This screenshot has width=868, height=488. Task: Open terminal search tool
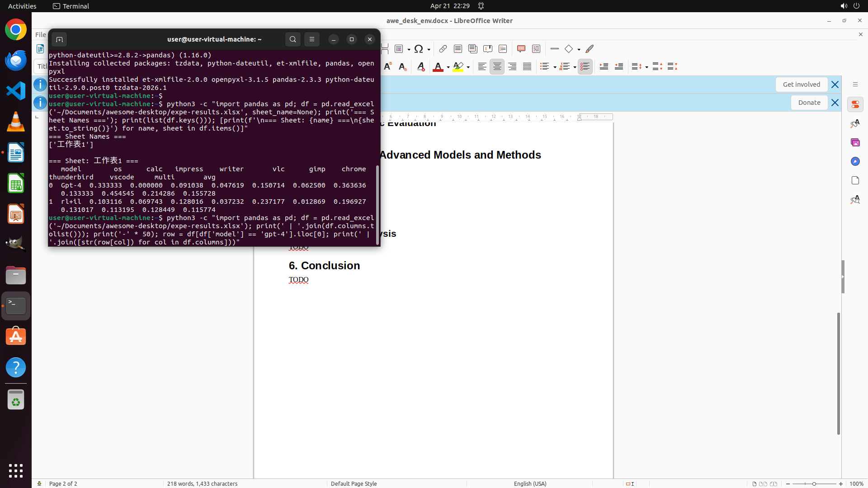tap(292, 39)
